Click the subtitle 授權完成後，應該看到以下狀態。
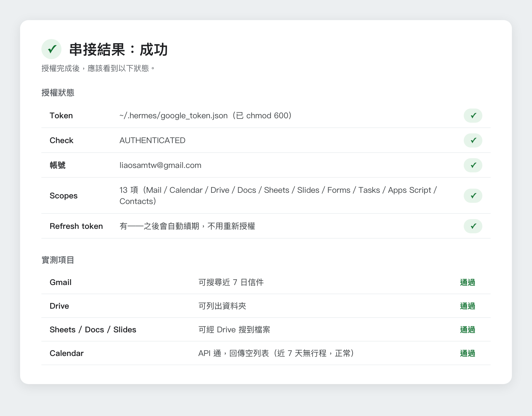532x416 pixels. coord(98,68)
